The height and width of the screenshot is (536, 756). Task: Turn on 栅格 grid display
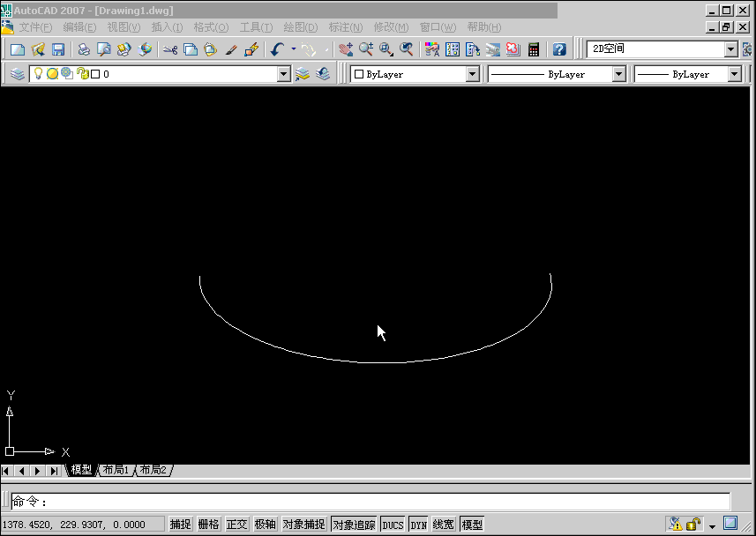point(208,523)
